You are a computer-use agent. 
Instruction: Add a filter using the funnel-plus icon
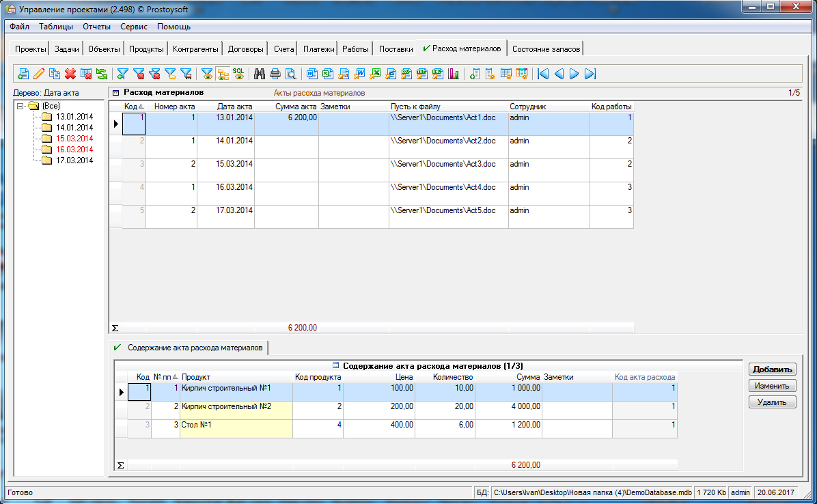123,74
